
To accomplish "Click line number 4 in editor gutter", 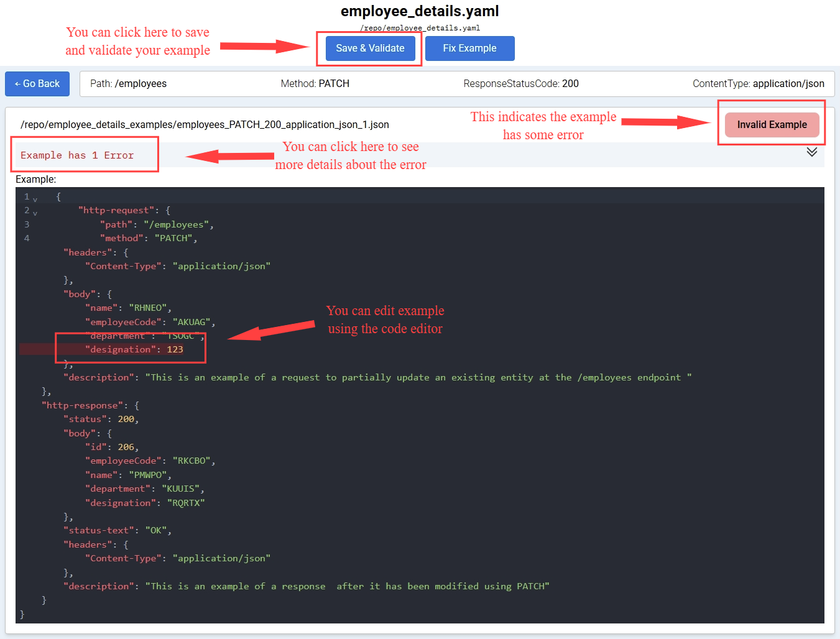I will tap(27, 238).
